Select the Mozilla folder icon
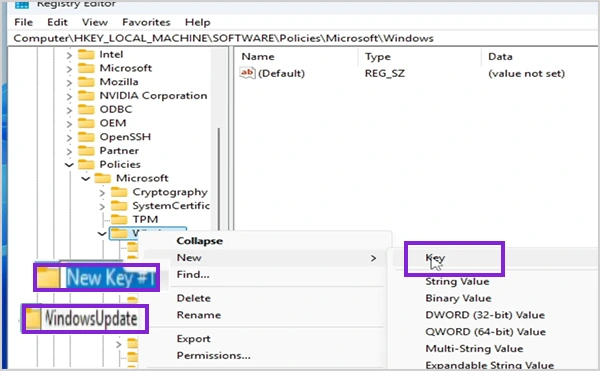This screenshot has width=600, height=371. pos(86,82)
